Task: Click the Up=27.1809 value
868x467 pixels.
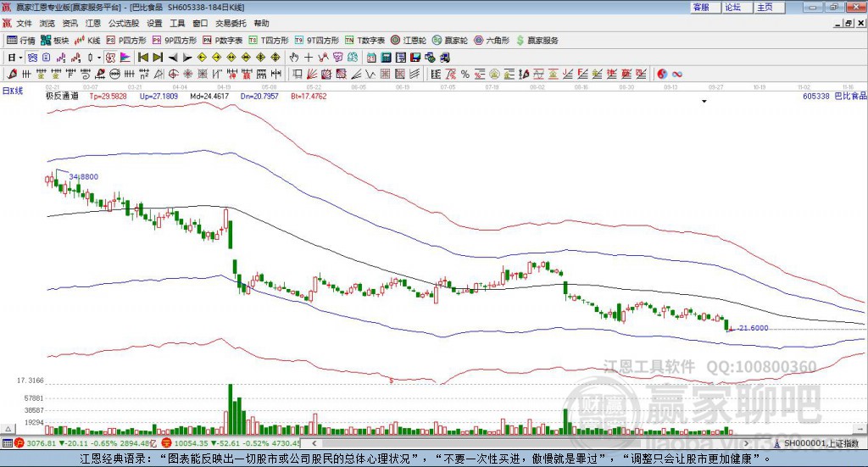Action: tap(159, 97)
